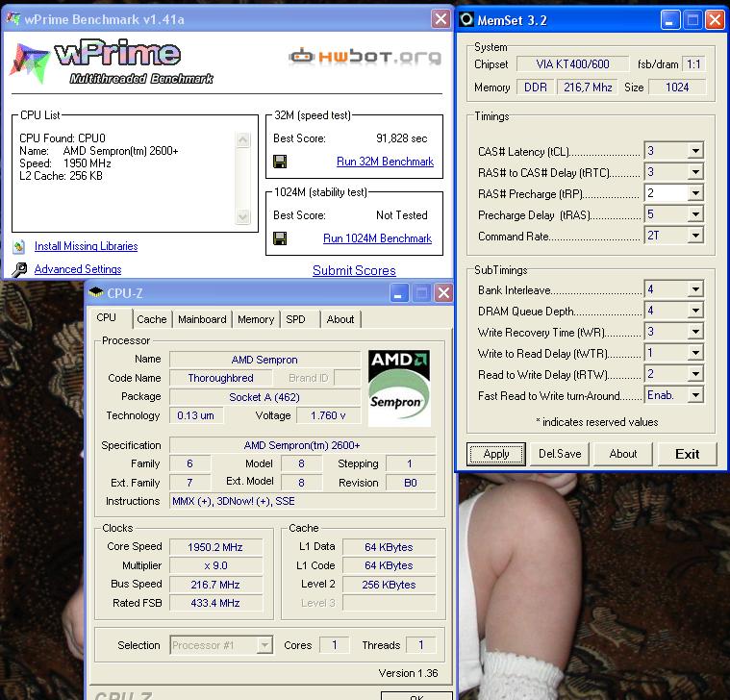Click the Technology 0.13 um value
This screenshot has width=730, height=700.
[x=196, y=415]
